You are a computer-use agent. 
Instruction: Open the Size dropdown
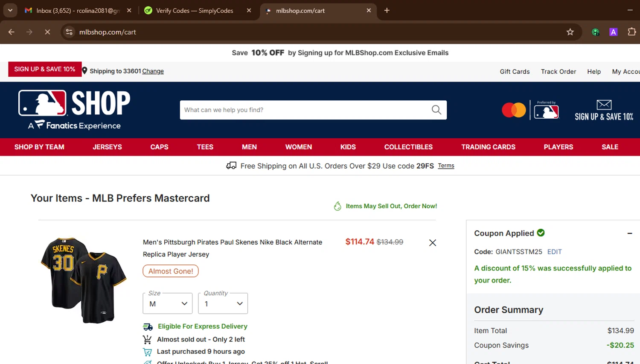click(x=168, y=303)
